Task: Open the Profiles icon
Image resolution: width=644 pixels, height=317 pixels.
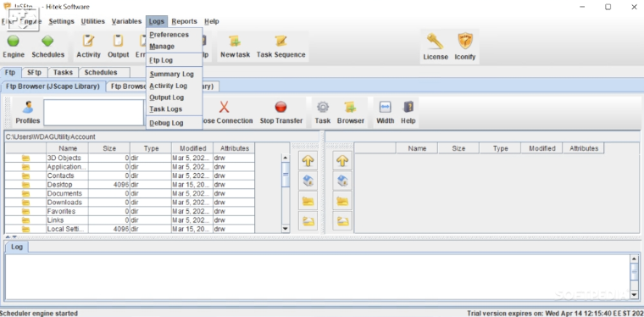Action: click(28, 108)
